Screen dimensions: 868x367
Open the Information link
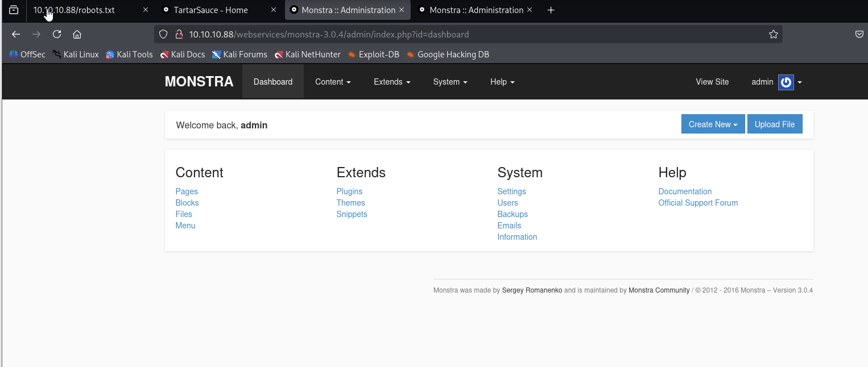point(517,237)
